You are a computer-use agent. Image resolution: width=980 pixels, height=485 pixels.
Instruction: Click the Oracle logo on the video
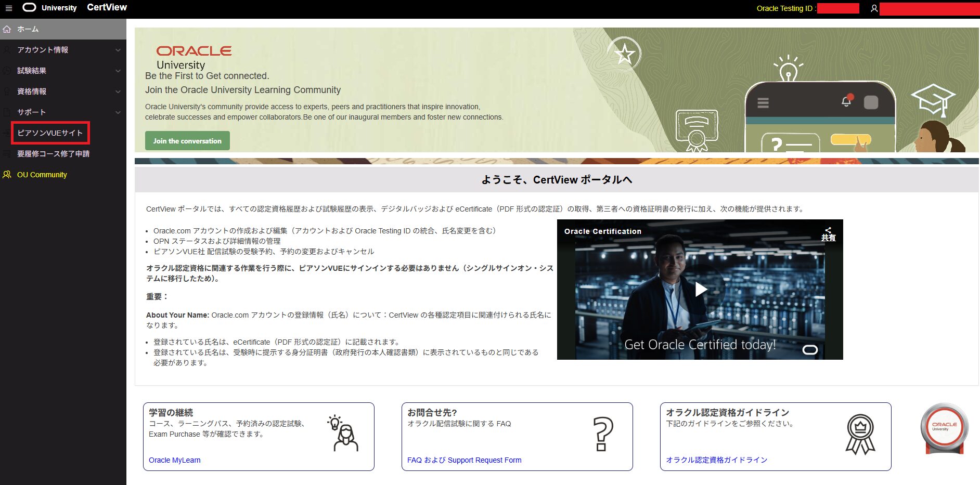tap(810, 350)
